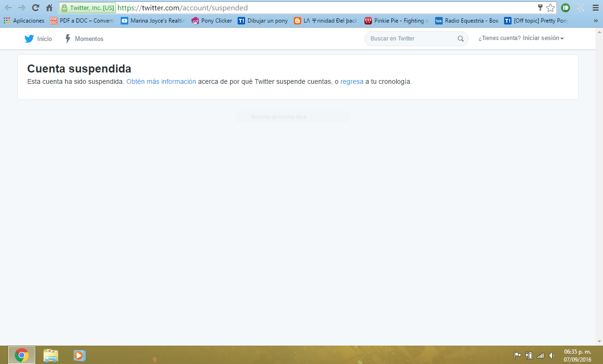Open Momentos with the lightning icon
This screenshot has width=603, height=364.
point(68,39)
